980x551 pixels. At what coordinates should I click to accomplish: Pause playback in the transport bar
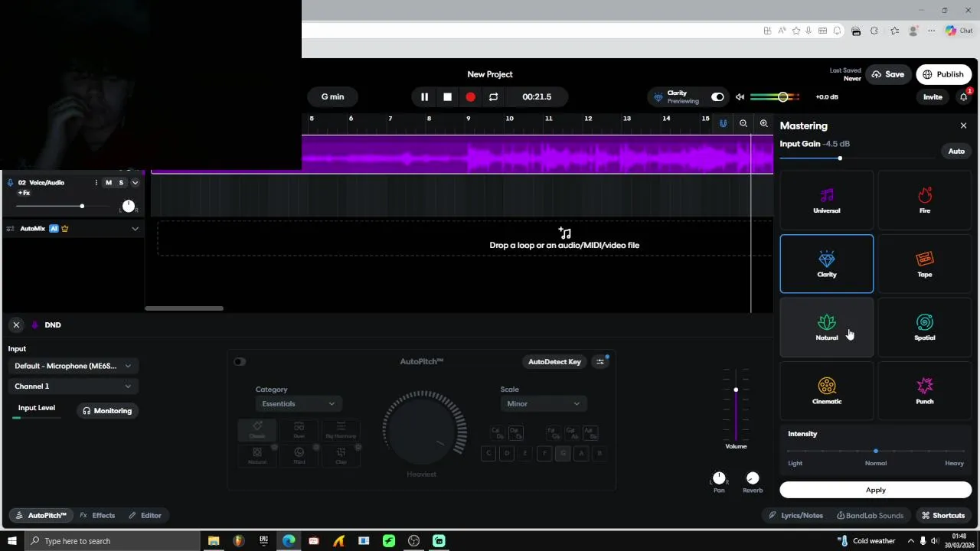coord(424,97)
